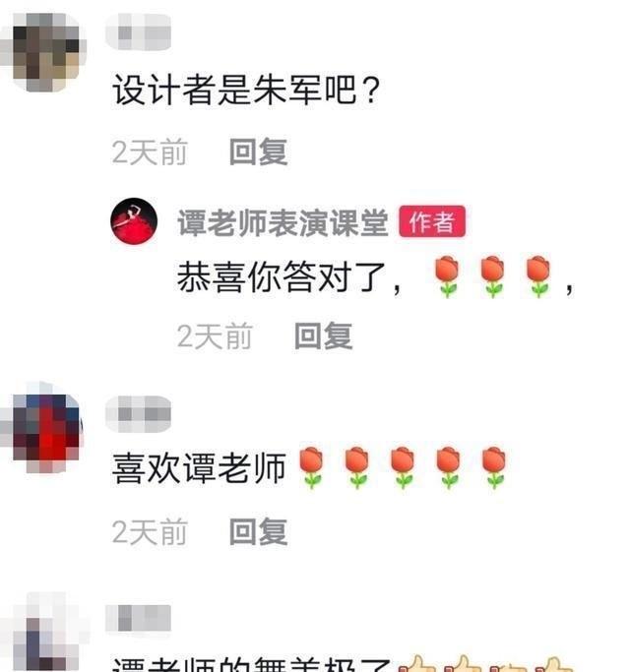This screenshot has height=672, width=630.
Task: Open the red dancer avatar of 谭老师表演课堂
Action: (134, 221)
